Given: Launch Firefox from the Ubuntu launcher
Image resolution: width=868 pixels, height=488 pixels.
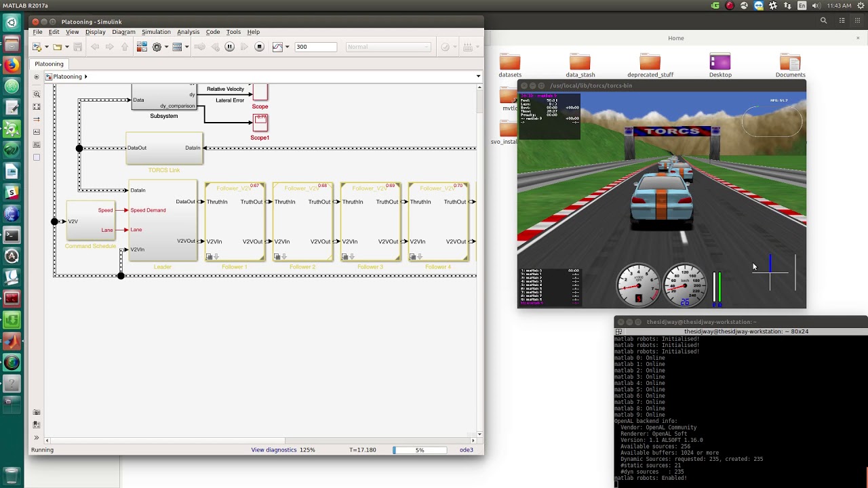Looking at the screenshot, I should point(12,66).
